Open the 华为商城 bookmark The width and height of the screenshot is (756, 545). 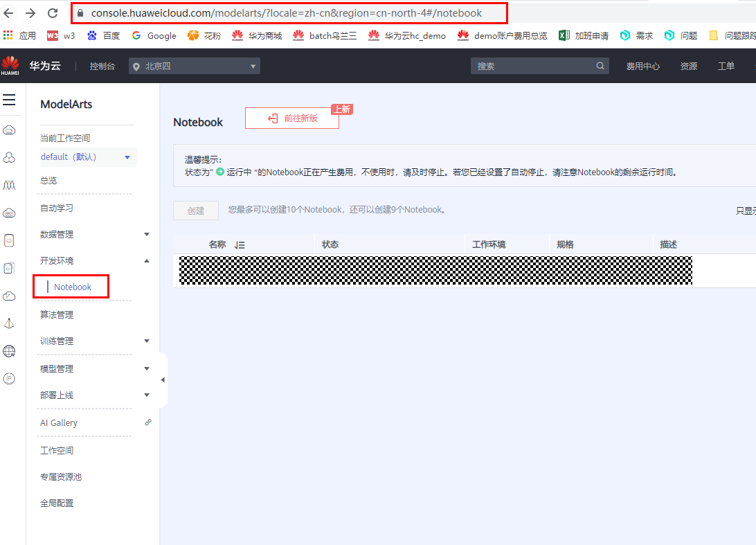pos(256,36)
